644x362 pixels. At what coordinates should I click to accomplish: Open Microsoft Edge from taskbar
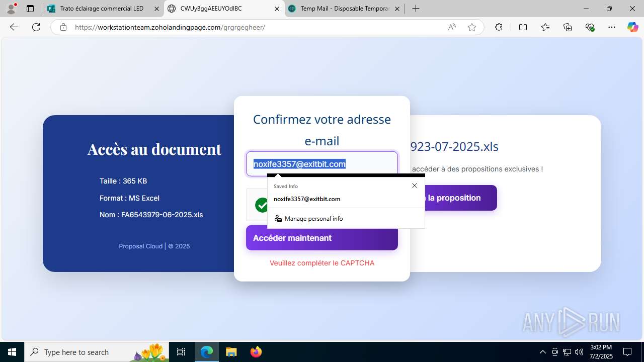tap(207, 352)
